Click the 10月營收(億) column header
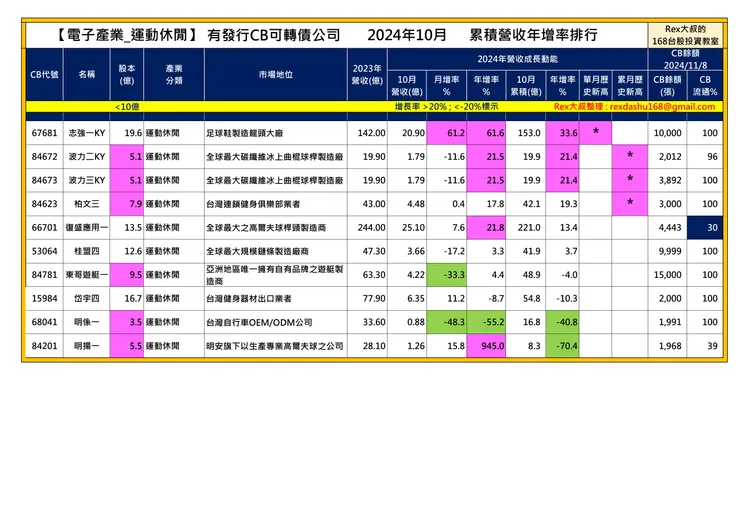This screenshot has height=523, width=740. 407,85
